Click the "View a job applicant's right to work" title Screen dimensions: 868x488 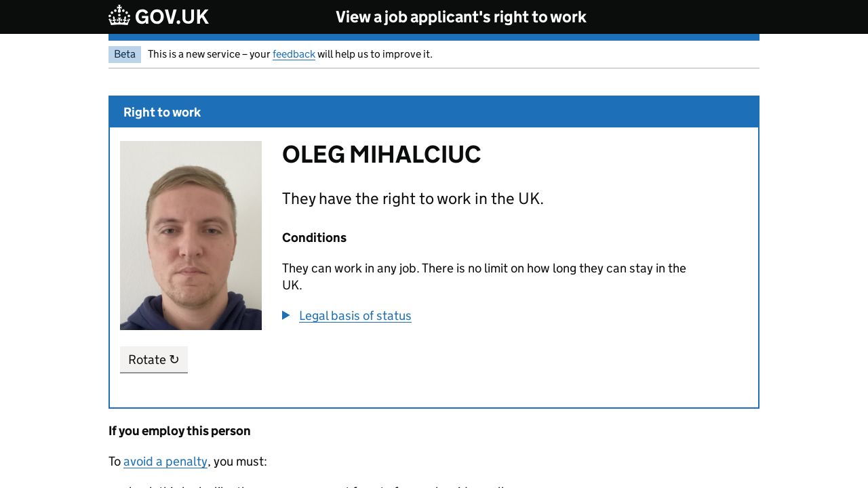click(460, 17)
